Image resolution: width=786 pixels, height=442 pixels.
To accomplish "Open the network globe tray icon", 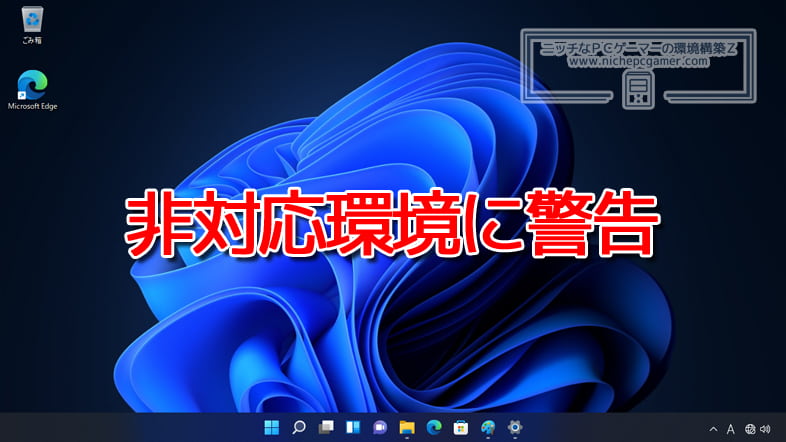I will pyautogui.click(x=750, y=429).
